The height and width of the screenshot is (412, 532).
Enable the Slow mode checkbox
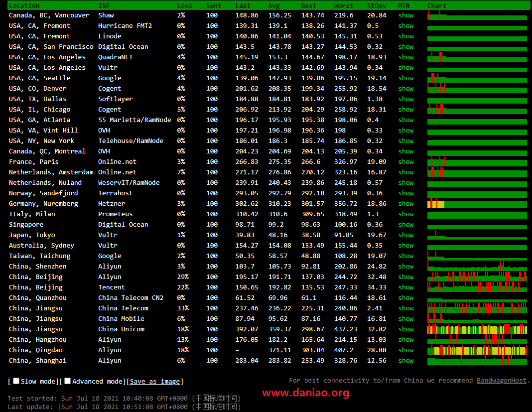16,381
